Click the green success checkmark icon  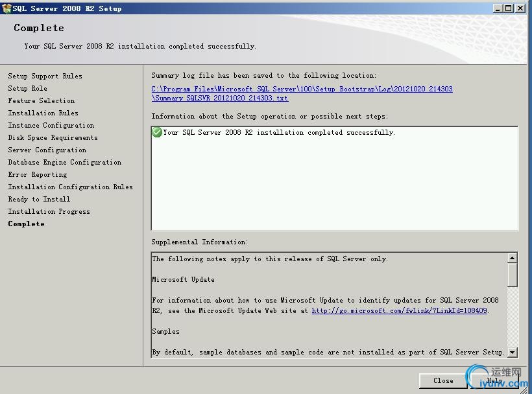click(157, 132)
